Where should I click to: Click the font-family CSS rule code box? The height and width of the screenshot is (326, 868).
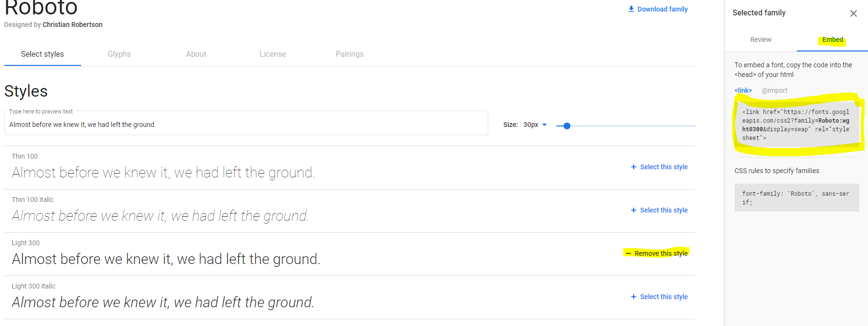point(797,198)
